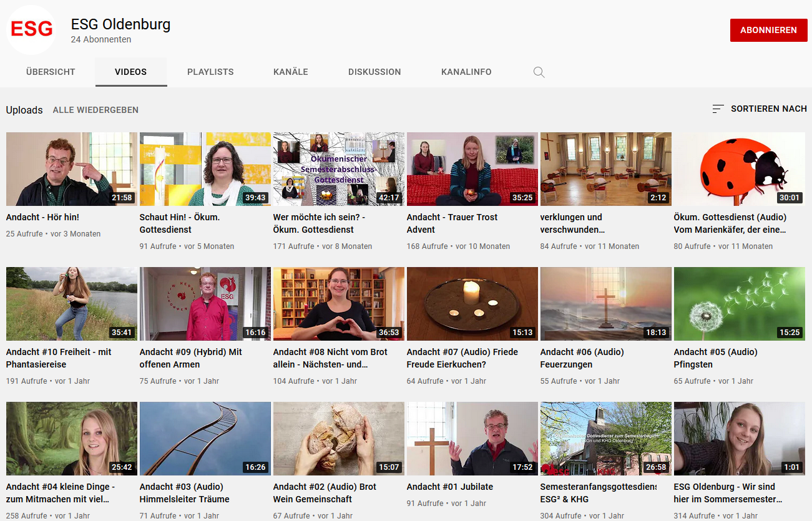The image size is (812, 521).
Task: Open 'Andacht #09 (Hybrid)' video title
Action: click(x=191, y=358)
